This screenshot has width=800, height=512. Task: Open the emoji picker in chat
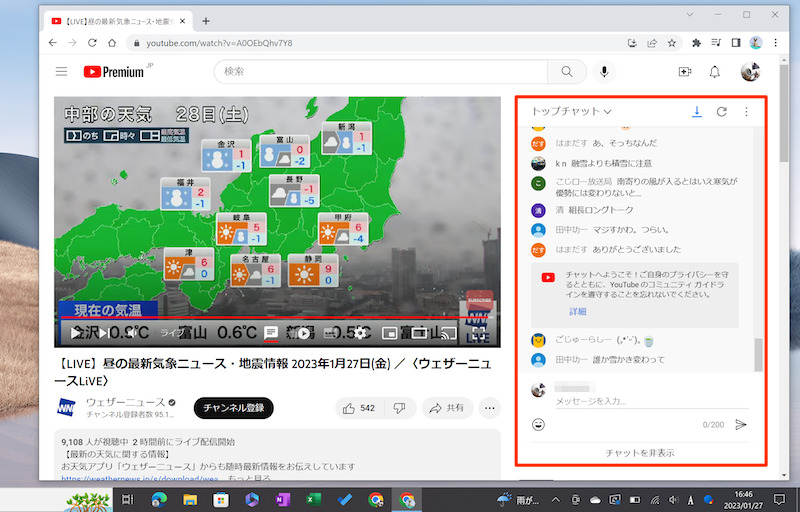539,425
